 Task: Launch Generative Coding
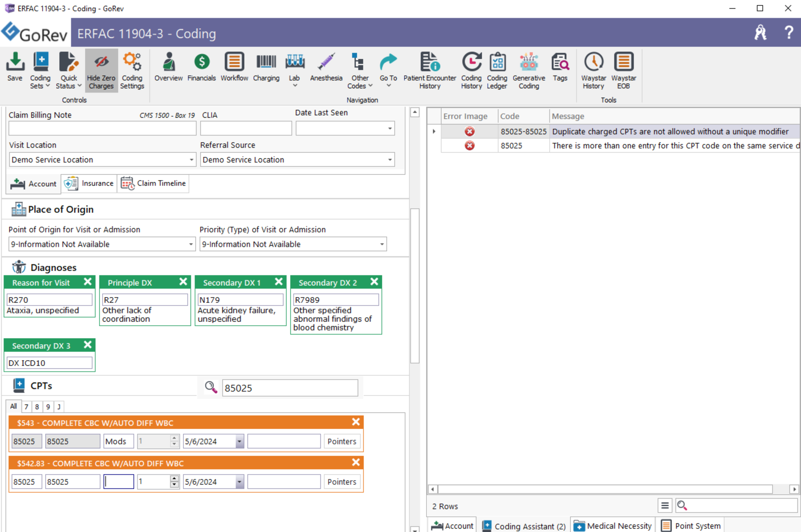pyautogui.click(x=529, y=71)
